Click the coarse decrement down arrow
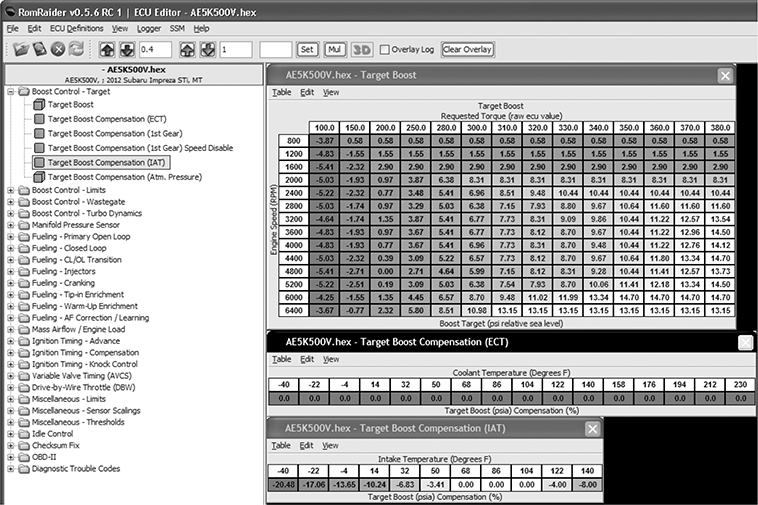Image resolution: width=758 pixels, height=505 pixels. click(206, 48)
